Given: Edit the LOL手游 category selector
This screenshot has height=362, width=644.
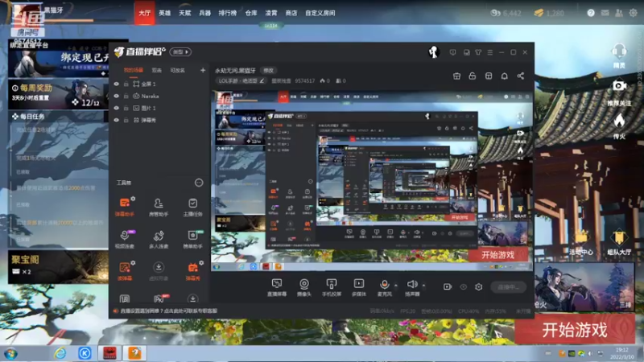Looking at the screenshot, I should (241, 81).
